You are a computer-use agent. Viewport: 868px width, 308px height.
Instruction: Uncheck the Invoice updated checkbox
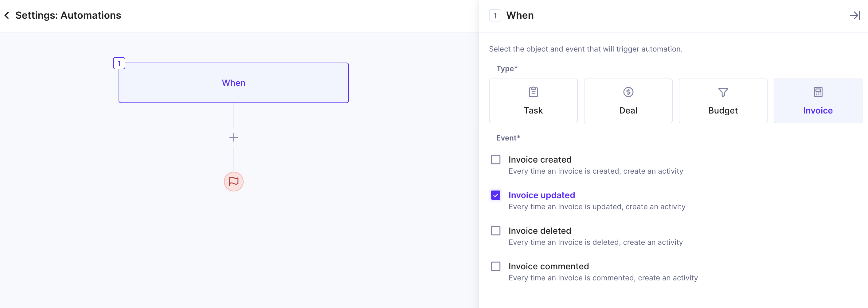point(495,195)
